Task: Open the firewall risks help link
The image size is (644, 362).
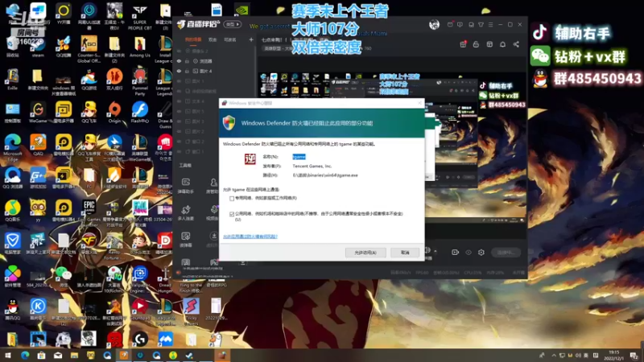Action: click(x=250, y=237)
